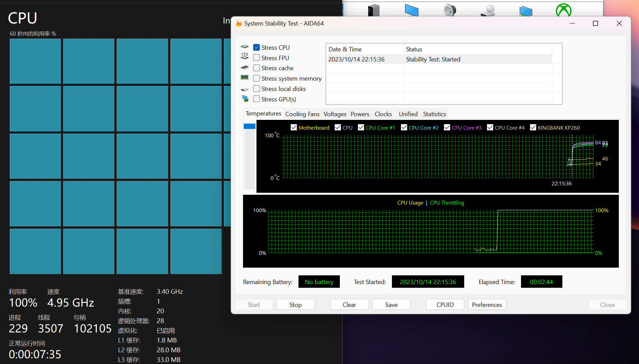Image resolution: width=639 pixels, height=364 pixels.
Task: Click the 123 FPU chip icon
Action: coord(244,56)
